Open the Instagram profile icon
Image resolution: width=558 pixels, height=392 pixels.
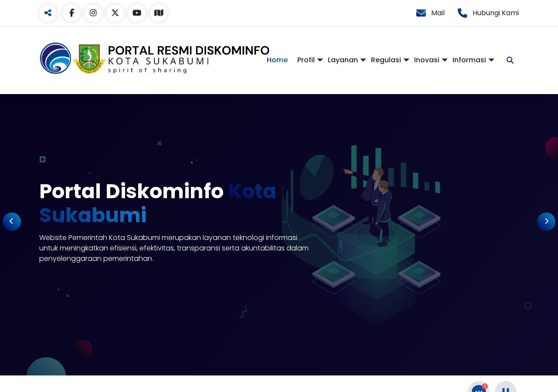93,13
